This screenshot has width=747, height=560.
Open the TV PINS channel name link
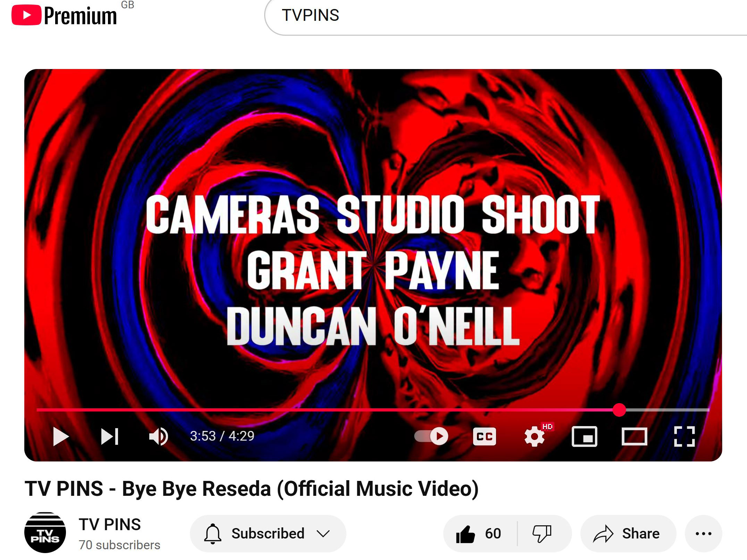110,524
